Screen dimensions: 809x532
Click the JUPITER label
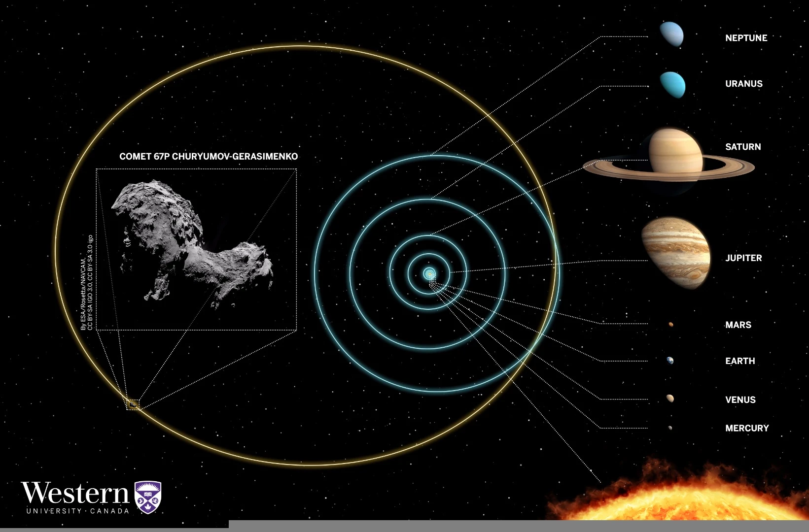[x=743, y=258]
